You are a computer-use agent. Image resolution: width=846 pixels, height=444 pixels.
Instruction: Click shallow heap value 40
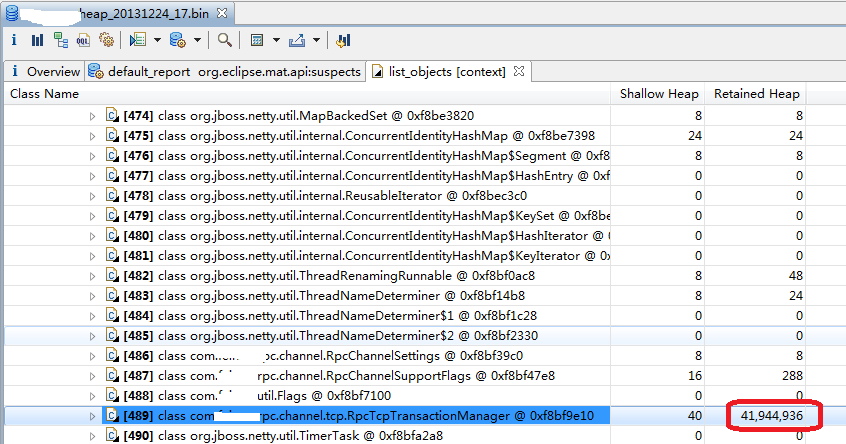click(694, 416)
